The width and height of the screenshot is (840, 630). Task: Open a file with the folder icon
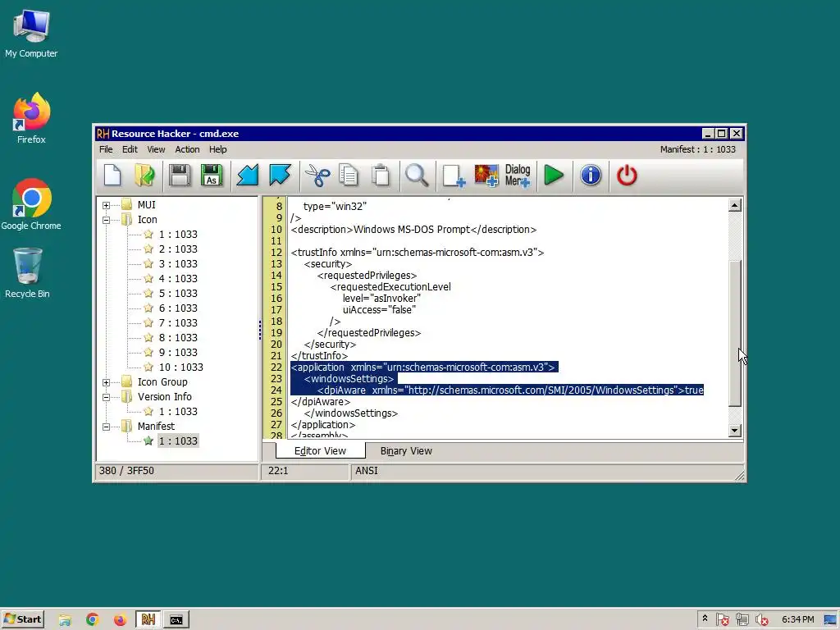pyautogui.click(x=144, y=176)
